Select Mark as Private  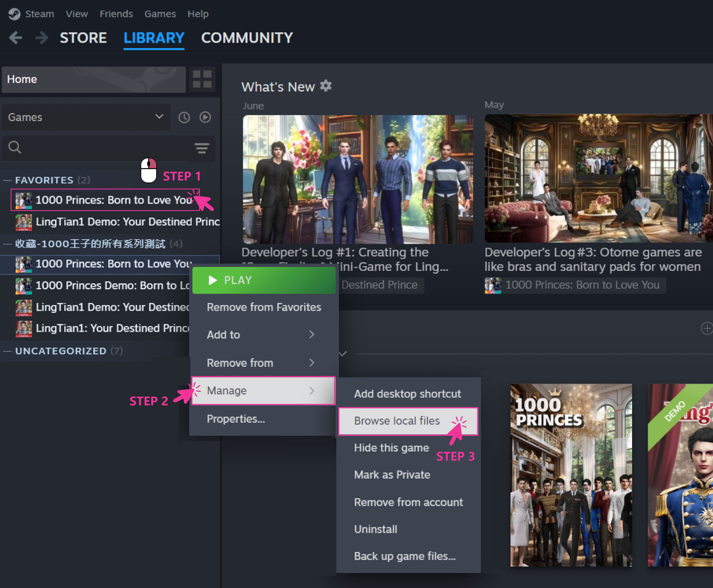pyautogui.click(x=409, y=475)
